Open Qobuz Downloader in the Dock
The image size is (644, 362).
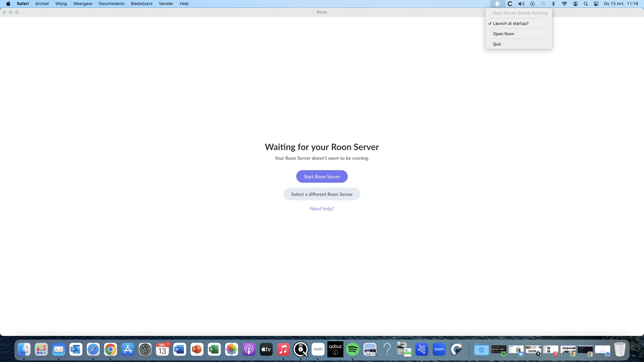pyautogui.click(x=335, y=349)
